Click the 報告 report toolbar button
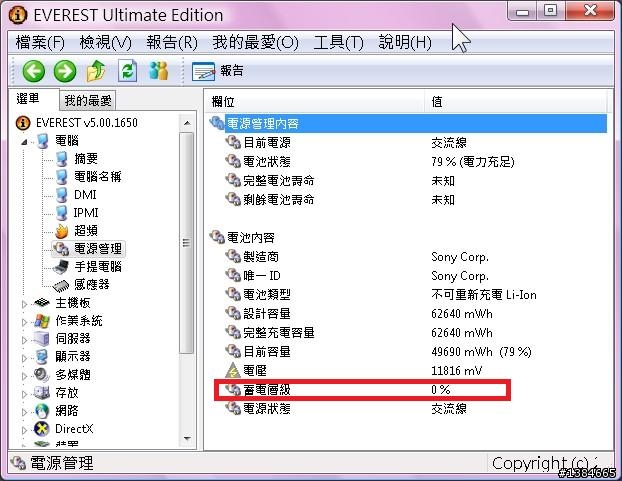The width and height of the screenshot is (622, 481). point(218,71)
